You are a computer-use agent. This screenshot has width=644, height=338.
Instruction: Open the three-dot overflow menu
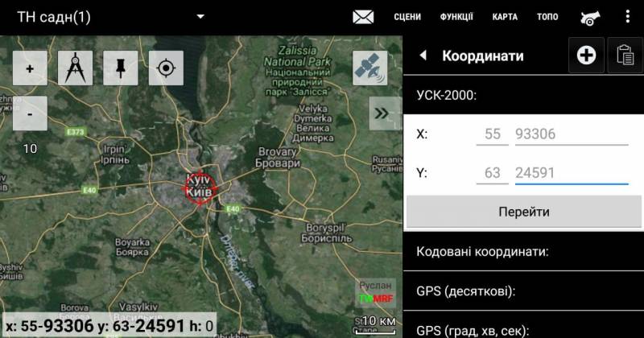coord(628,17)
